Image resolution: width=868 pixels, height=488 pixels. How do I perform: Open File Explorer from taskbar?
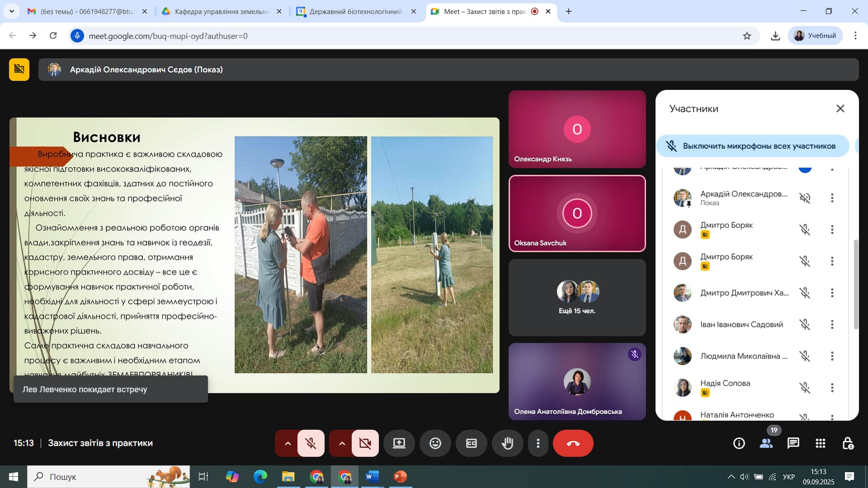coord(288,477)
